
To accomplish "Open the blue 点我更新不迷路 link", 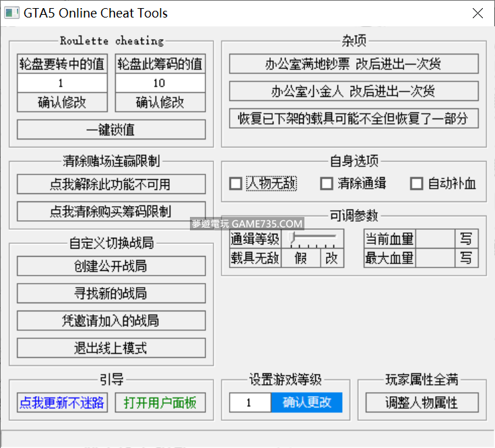I will tap(62, 403).
